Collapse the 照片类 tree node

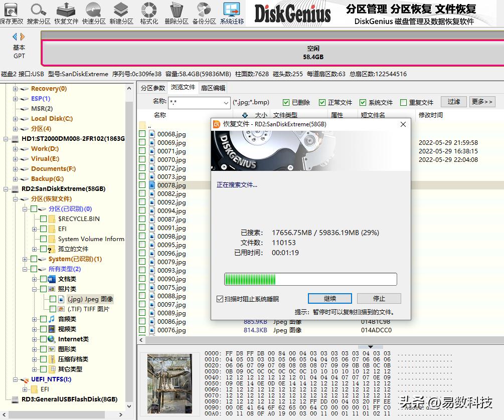(35, 289)
